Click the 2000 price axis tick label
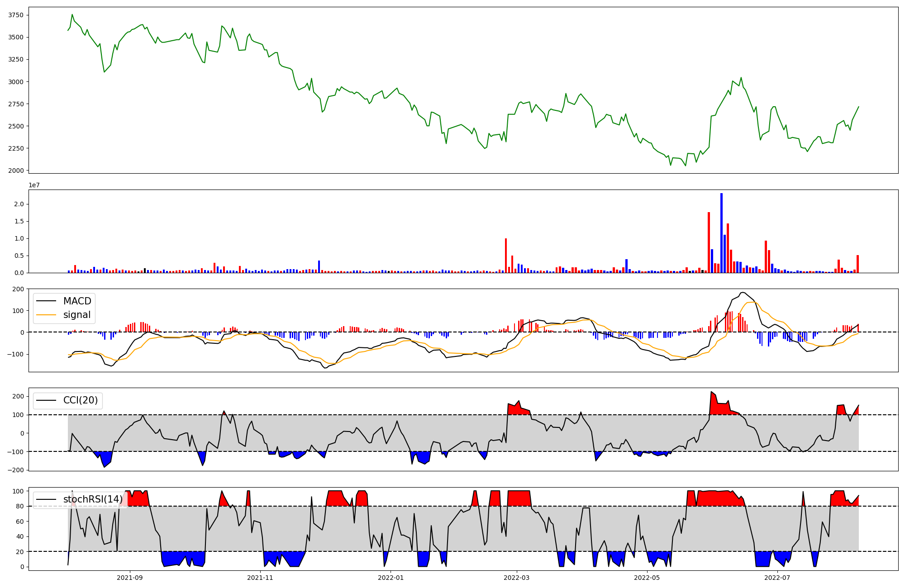The width and height of the screenshot is (905, 588). pos(16,171)
